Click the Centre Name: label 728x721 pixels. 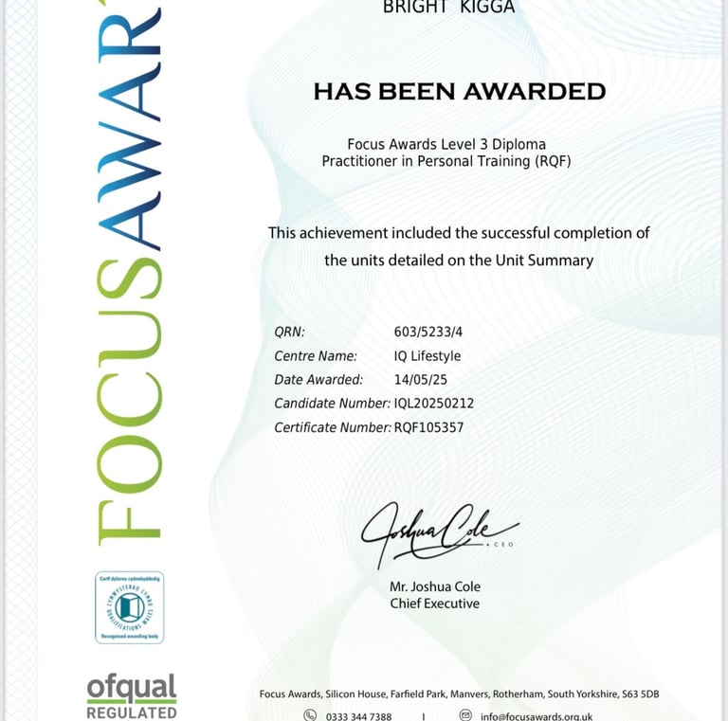point(316,356)
